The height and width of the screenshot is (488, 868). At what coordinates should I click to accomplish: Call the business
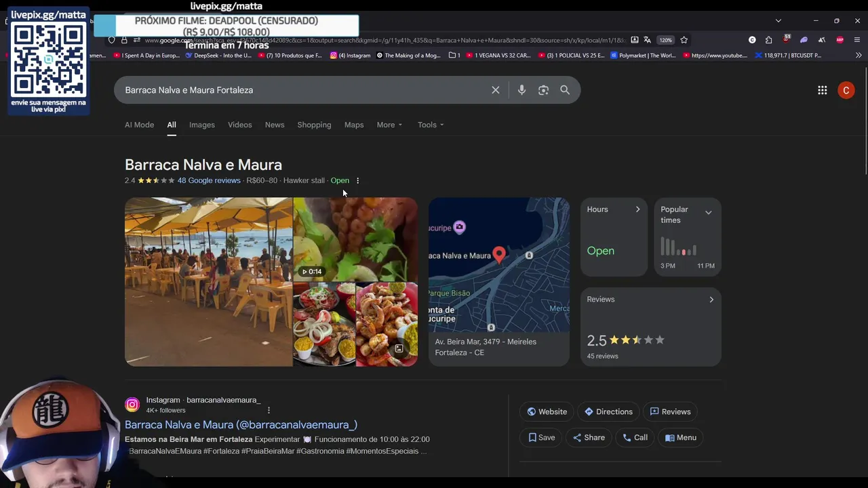[x=635, y=438]
